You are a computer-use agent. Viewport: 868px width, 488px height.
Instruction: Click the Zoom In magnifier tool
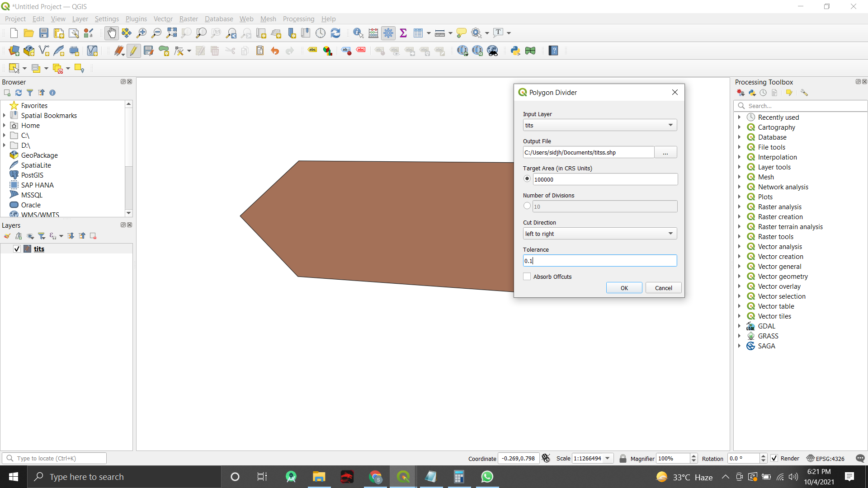pyautogui.click(x=142, y=33)
